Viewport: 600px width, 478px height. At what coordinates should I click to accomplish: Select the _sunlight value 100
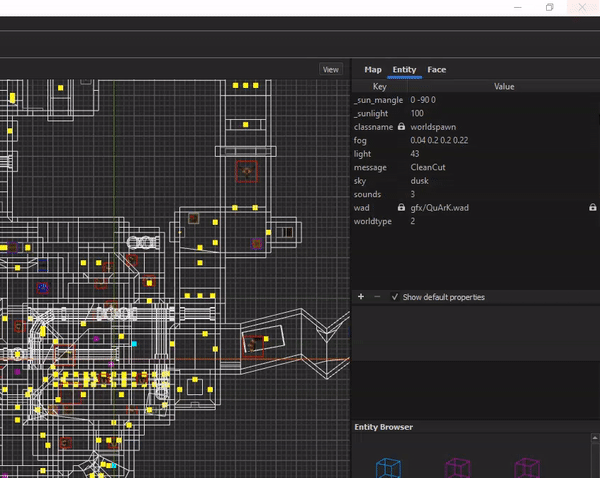coord(417,113)
